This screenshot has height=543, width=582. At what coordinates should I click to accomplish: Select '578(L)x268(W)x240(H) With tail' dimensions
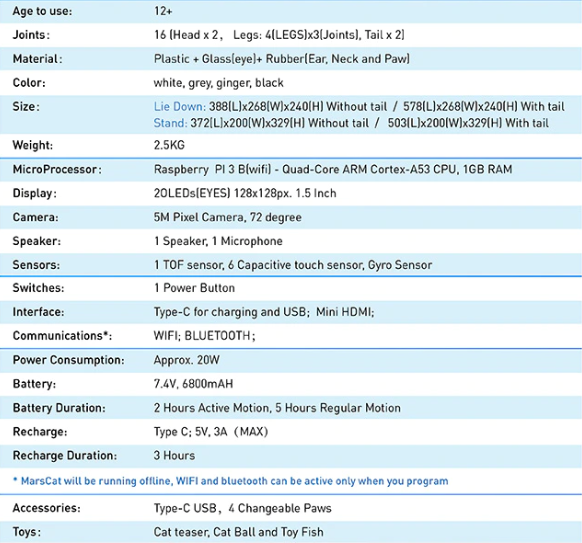(484, 107)
